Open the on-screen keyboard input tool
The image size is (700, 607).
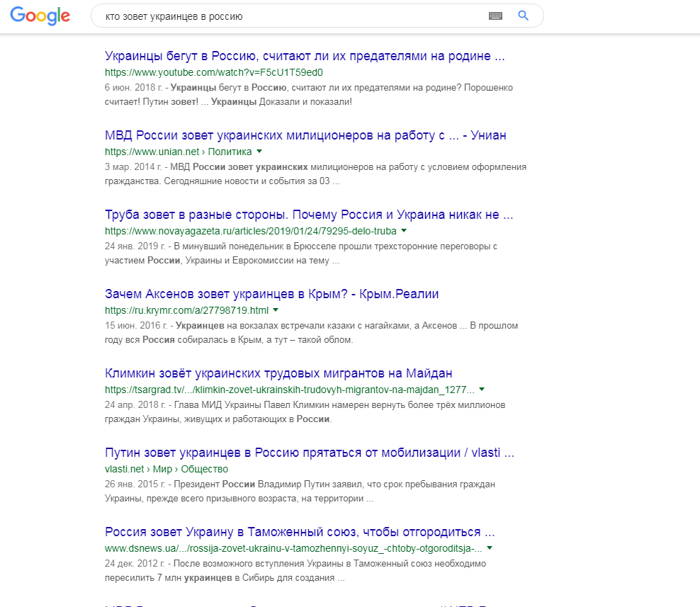pyautogui.click(x=495, y=16)
